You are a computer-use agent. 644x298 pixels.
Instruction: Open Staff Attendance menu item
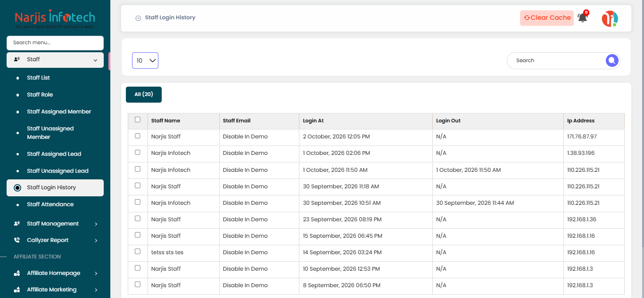tap(50, 204)
